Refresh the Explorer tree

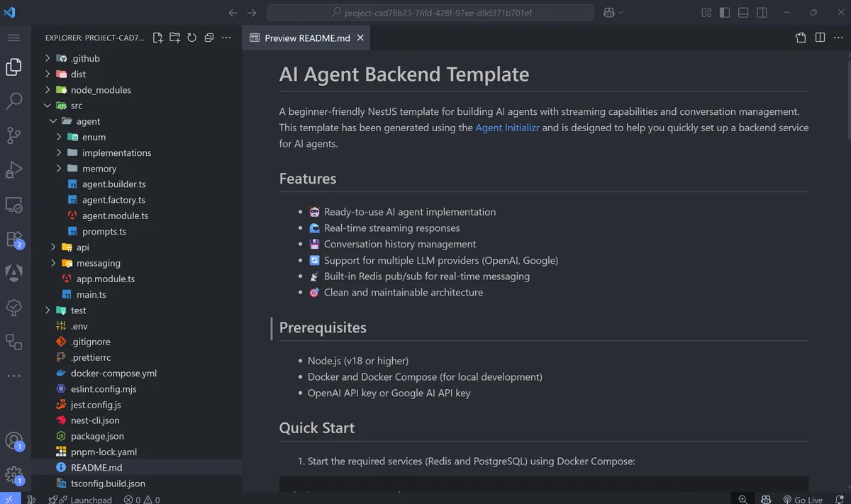pyautogui.click(x=191, y=38)
